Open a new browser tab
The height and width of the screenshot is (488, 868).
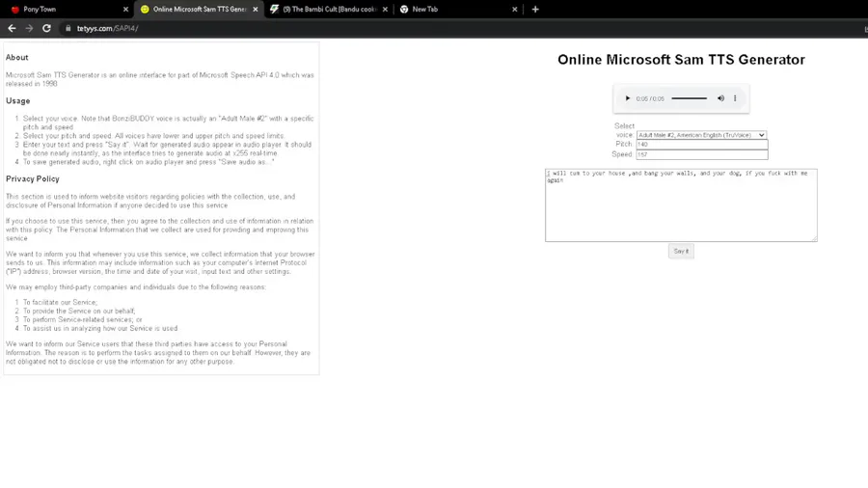[535, 10]
